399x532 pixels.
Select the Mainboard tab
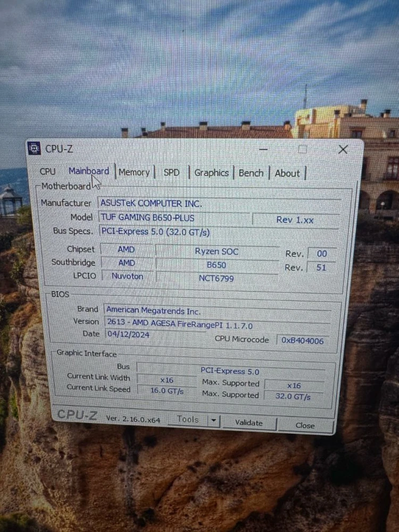coord(89,171)
